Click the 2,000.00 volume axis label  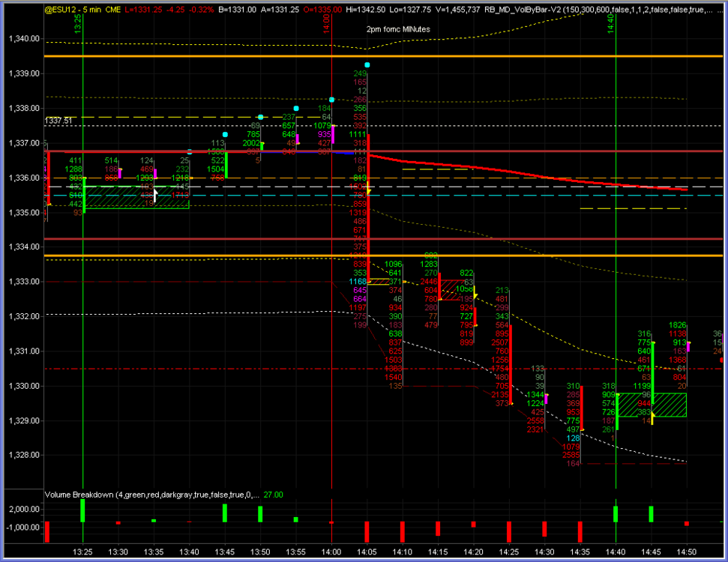pos(24,509)
